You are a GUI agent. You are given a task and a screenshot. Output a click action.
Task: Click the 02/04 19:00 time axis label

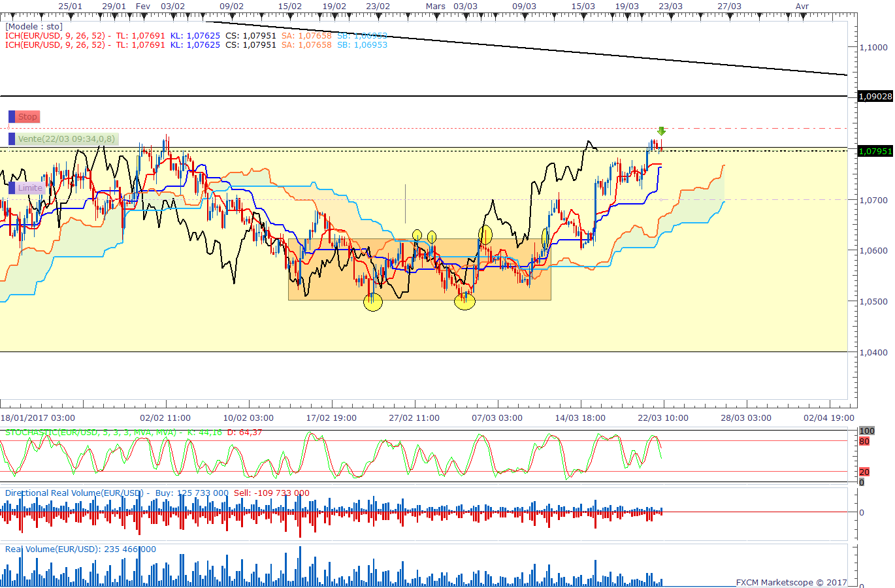pyautogui.click(x=829, y=417)
